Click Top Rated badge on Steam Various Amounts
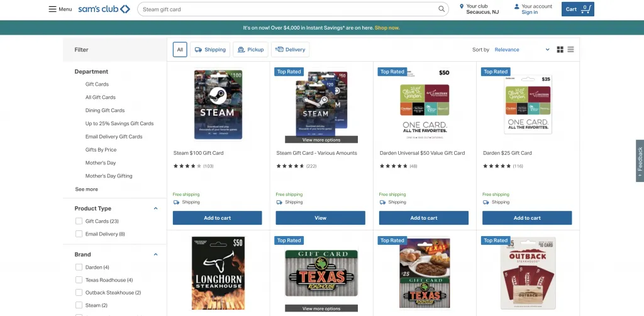Image resolution: width=644 pixels, height=316 pixels. click(x=289, y=72)
